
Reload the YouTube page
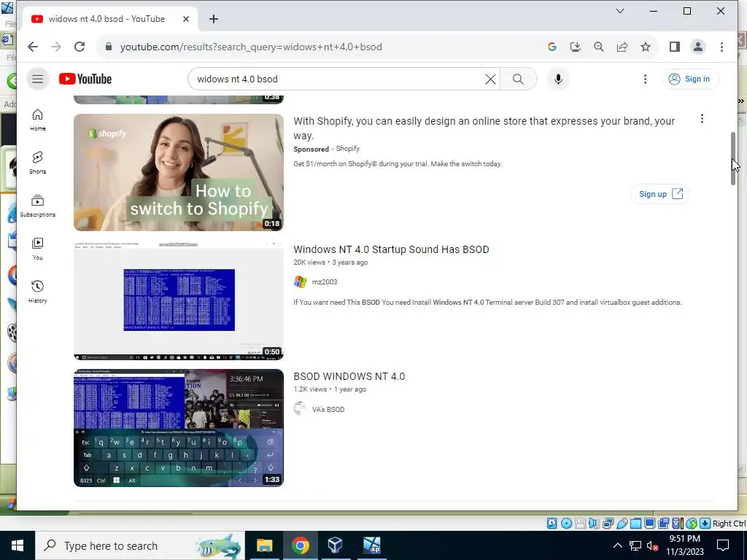pyautogui.click(x=80, y=47)
